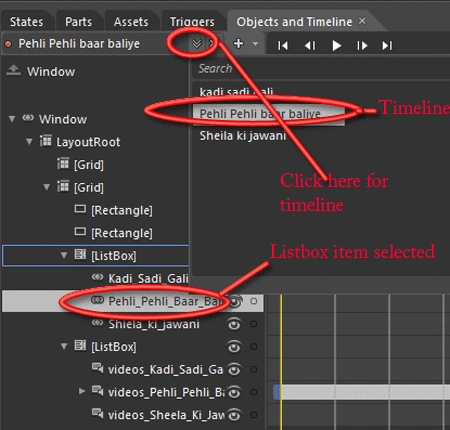Image resolution: width=450 pixels, height=430 pixels.
Task: Collapse the second [ListBox] node
Action: coord(64,346)
